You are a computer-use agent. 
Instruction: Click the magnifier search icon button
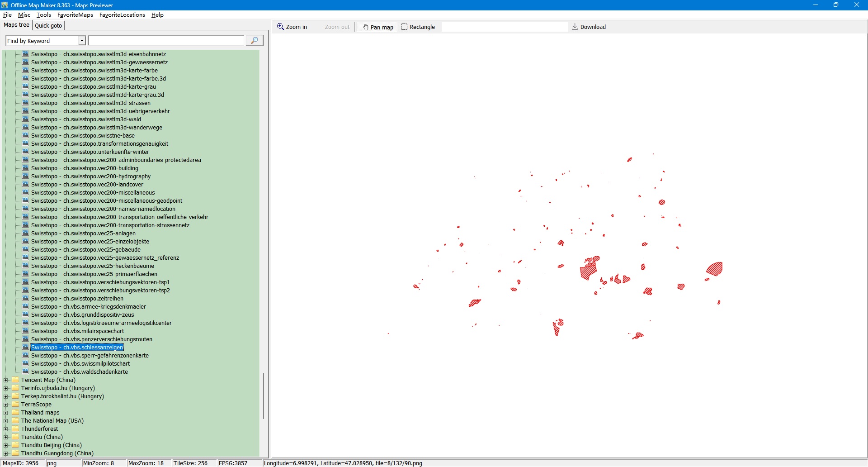254,41
